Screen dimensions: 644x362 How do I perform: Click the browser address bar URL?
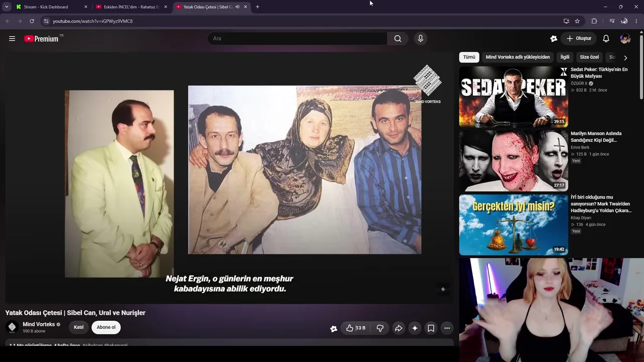tap(93, 21)
